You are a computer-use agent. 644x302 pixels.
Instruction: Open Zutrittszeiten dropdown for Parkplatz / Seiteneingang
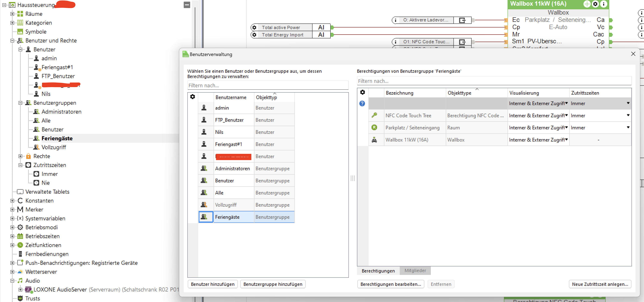point(628,128)
